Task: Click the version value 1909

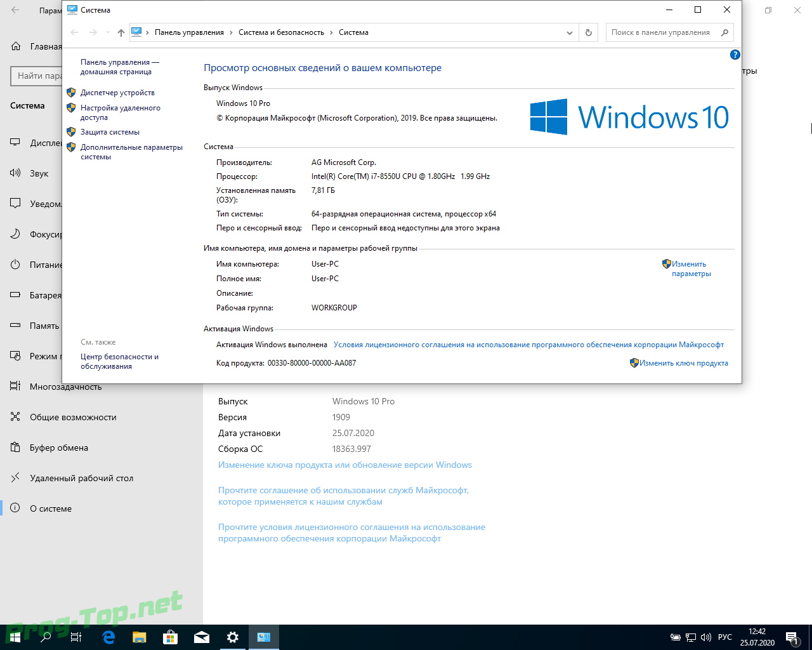Action: coord(341,417)
